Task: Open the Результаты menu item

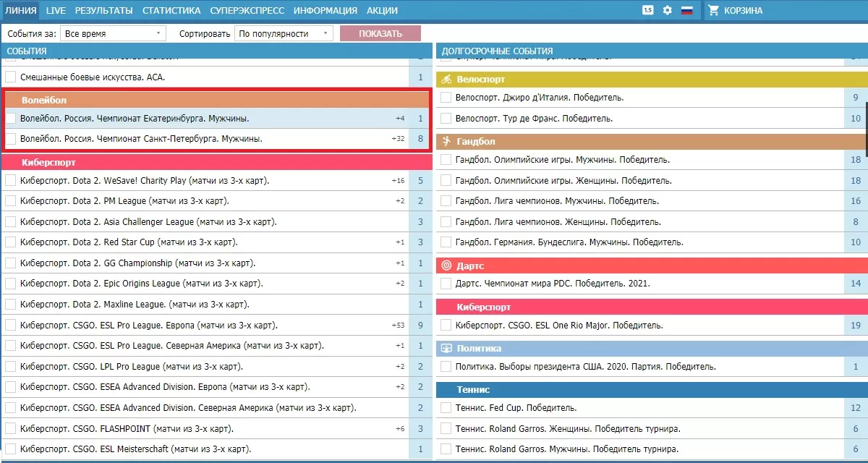Action: pos(103,10)
